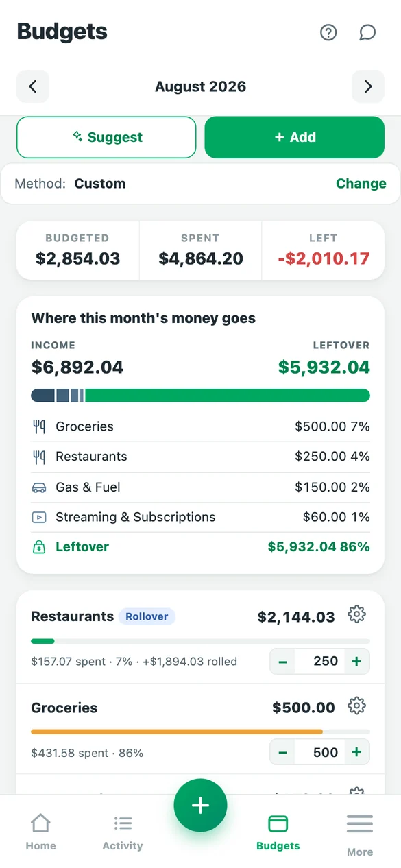Open the chat bubble icon
This screenshot has width=401, height=868.
point(367,32)
